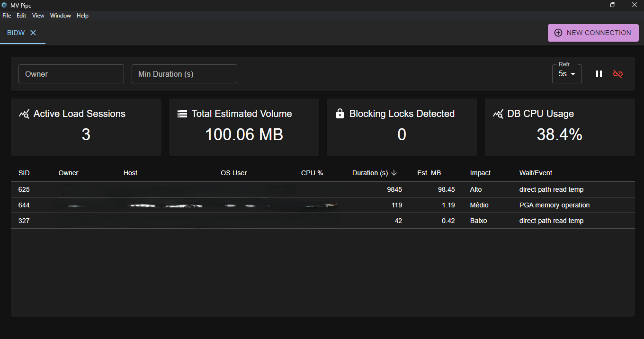Sort by the Host column header
This screenshot has width=644, height=339.
(x=130, y=173)
